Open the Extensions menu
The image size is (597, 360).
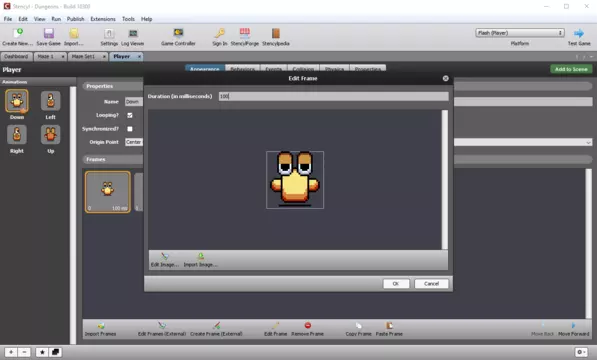click(103, 19)
